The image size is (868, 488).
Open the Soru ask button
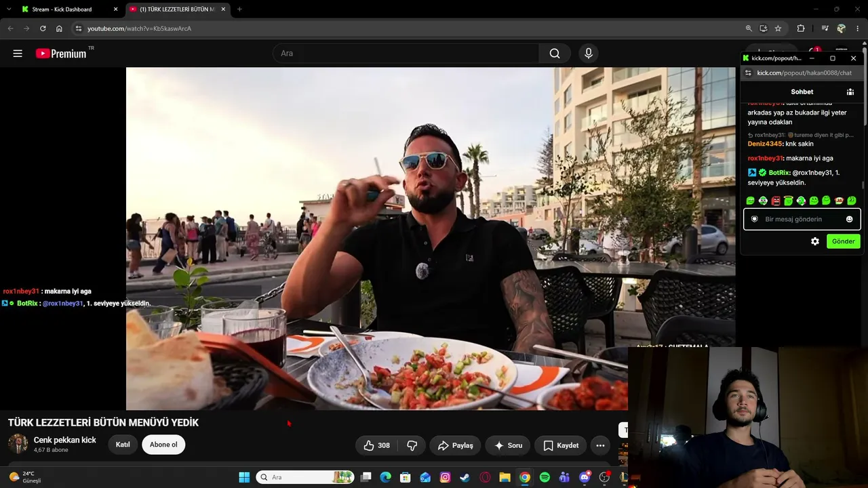(x=508, y=445)
